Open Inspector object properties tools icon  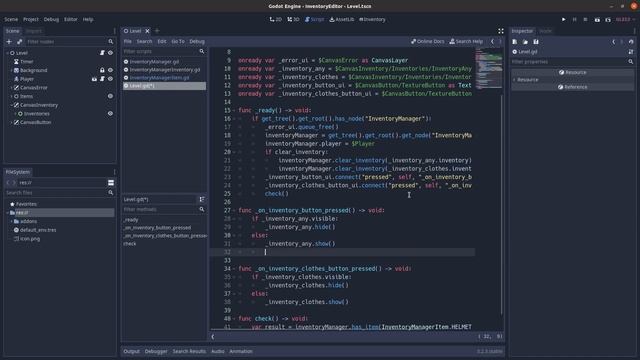coord(631,52)
